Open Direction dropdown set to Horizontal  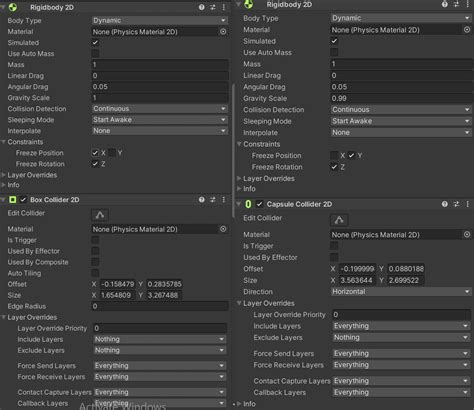[401, 292]
